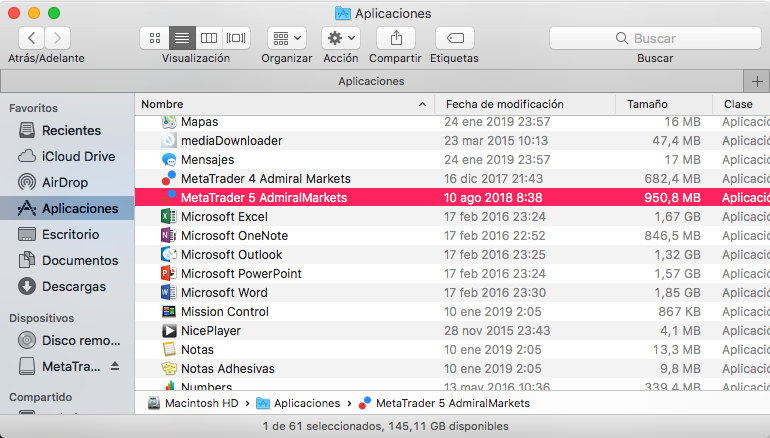Click Aplicaciones in the path bar
The height and width of the screenshot is (438, 770).
pos(298,403)
